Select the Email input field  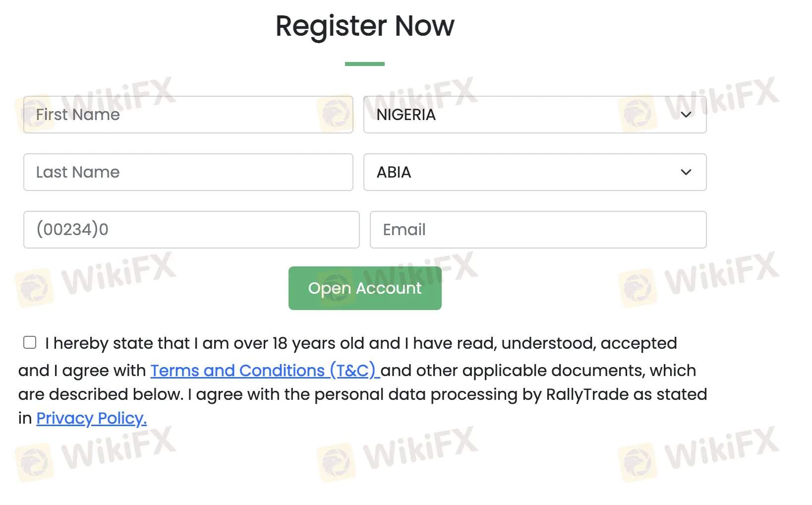[538, 230]
